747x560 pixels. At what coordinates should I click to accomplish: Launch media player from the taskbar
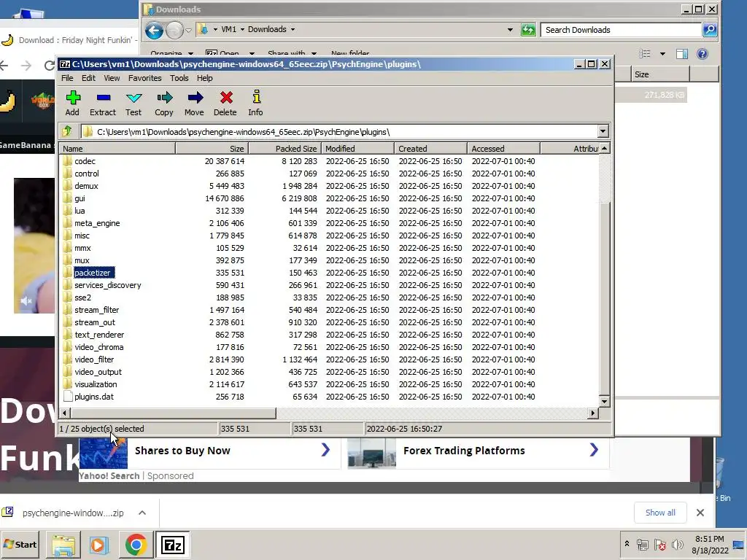99,544
